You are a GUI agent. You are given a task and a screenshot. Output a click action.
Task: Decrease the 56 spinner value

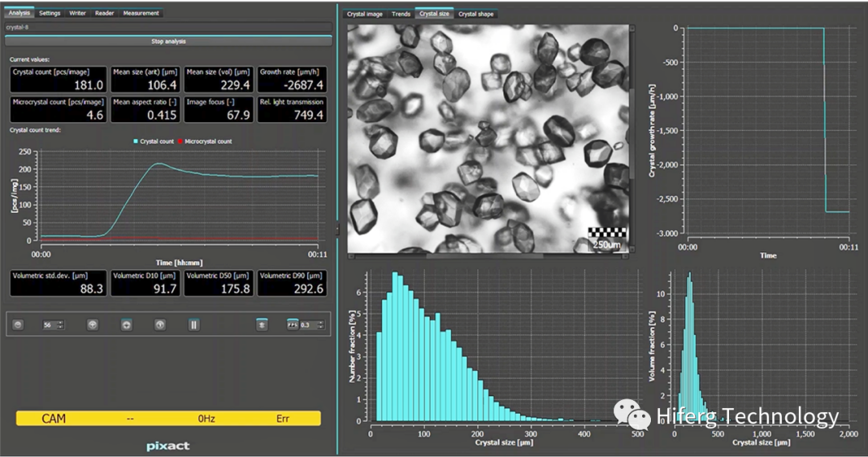coord(60,327)
